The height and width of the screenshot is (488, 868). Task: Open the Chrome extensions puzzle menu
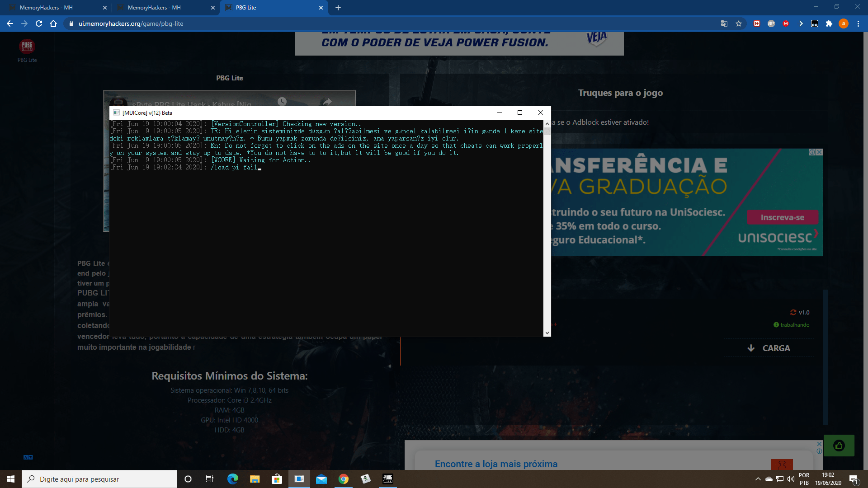tap(829, 23)
